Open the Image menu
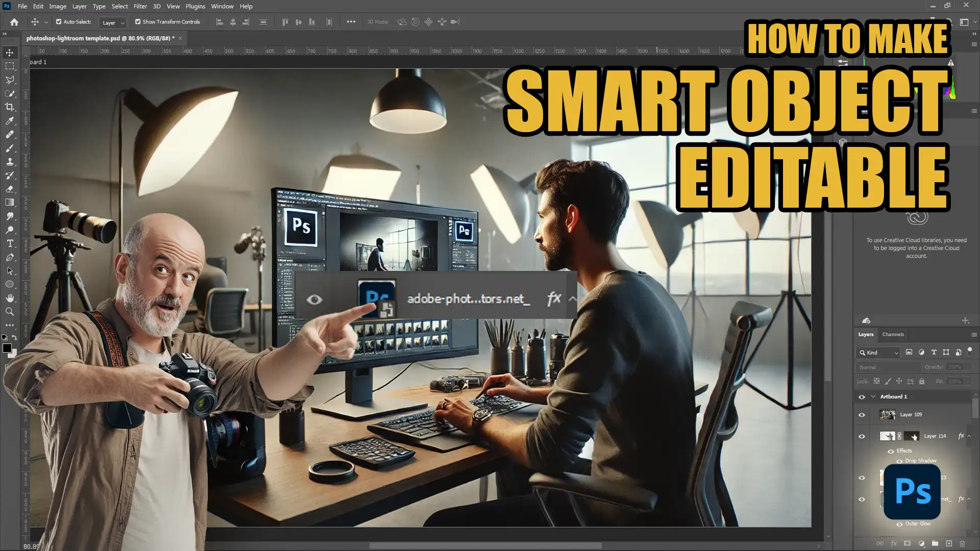Screen dimensions: 980x551 pyautogui.click(x=58, y=6)
